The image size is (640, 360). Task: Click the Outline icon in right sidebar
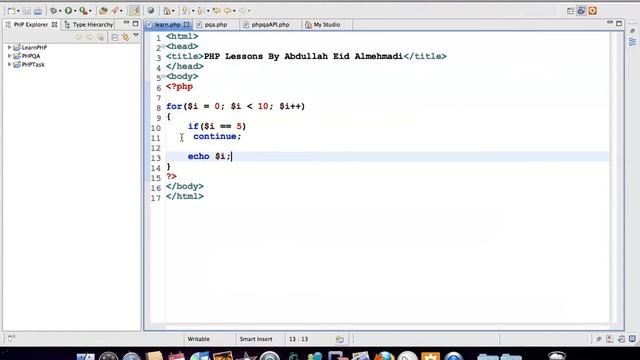pos(632,42)
